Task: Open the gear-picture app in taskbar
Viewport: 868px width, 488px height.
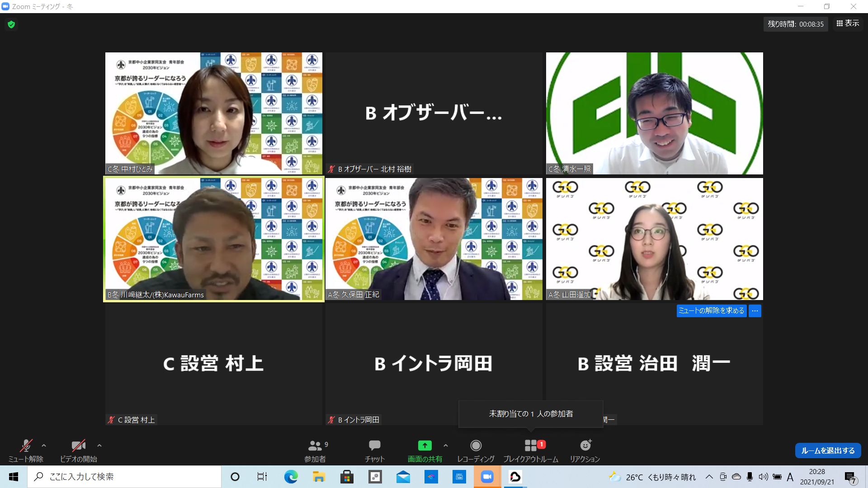Action: coord(375,477)
